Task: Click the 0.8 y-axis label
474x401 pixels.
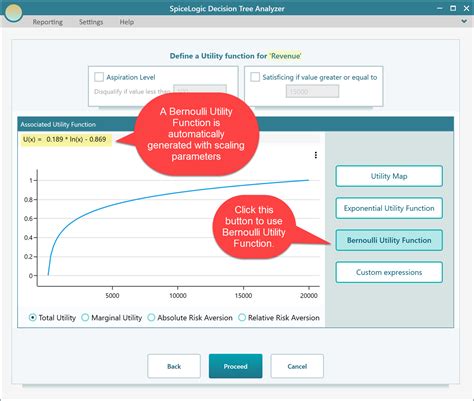Action: (28, 200)
